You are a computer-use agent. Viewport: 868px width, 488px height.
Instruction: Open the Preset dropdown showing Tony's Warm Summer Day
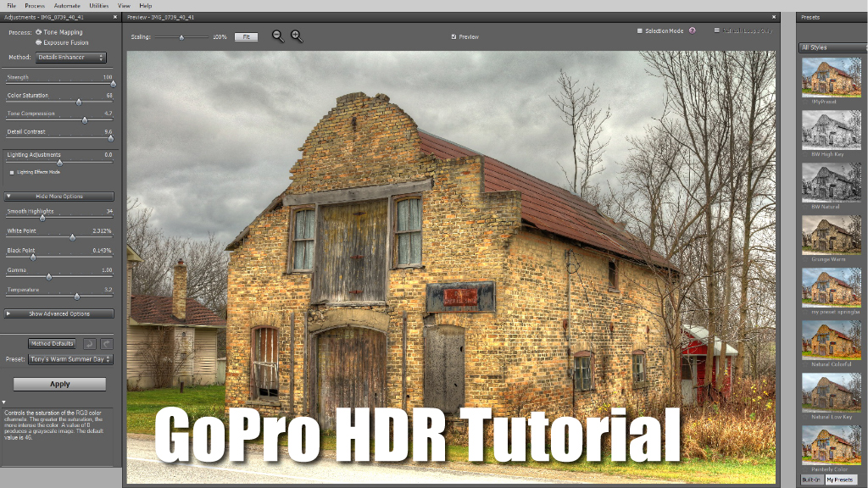click(x=71, y=359)
